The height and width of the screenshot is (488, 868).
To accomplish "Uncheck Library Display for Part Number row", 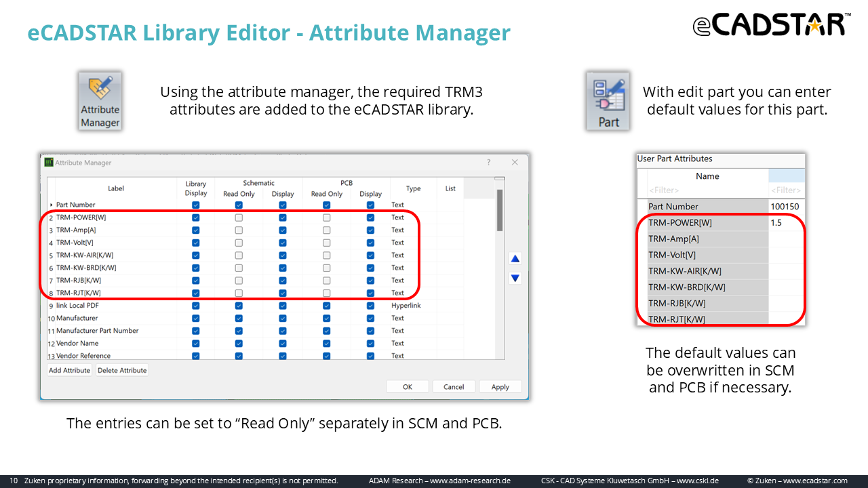I will pyautogui.click(x=196, y=205).
